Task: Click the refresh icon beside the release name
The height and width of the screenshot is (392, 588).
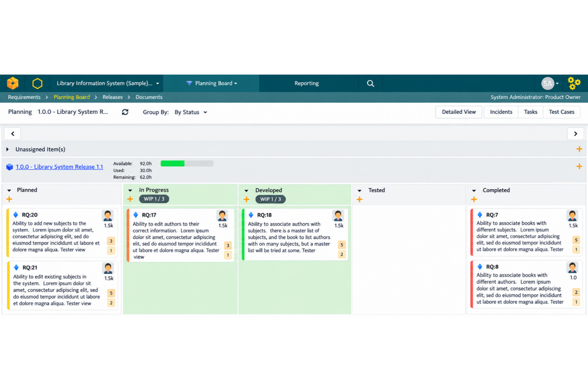Action: coord(125,112)
